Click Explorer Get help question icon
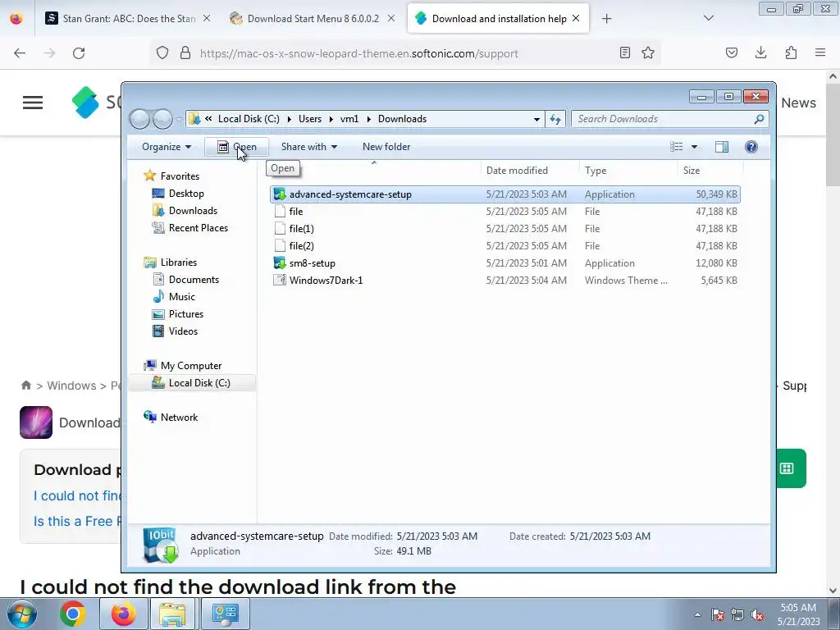The width and height of the screenshot is (840, 630). pyautogui.click(x=751, y=147)
